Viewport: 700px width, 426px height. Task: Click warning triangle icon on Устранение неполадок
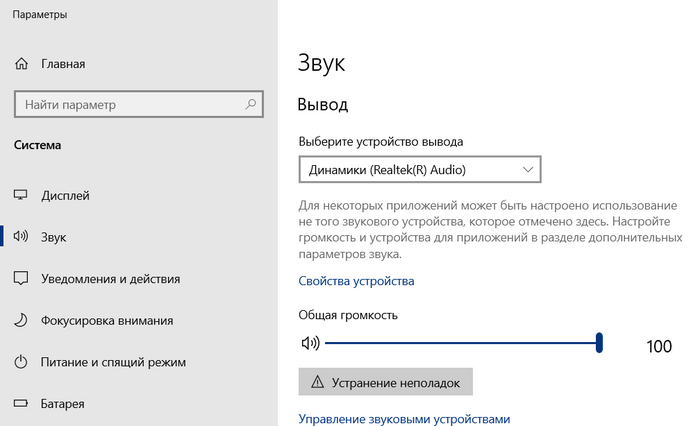pos(318,381)
